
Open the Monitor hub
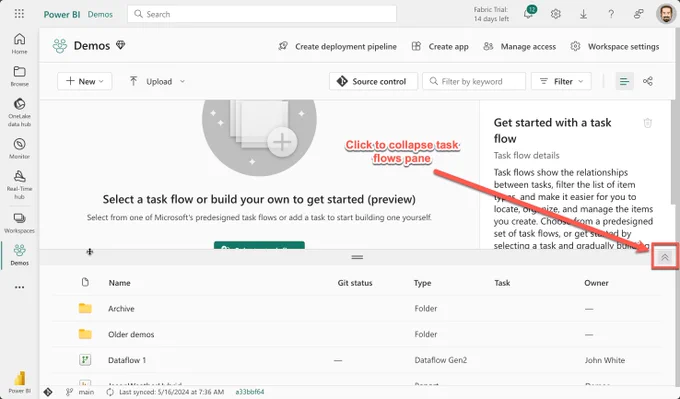pos(19,148)
